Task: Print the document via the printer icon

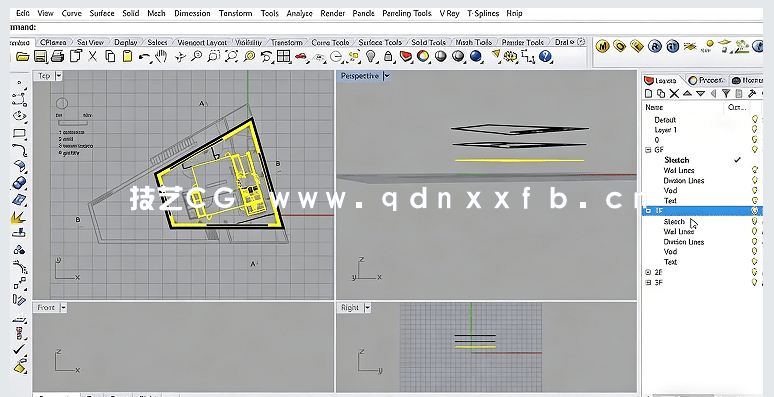Action: [x=57, y=57]
